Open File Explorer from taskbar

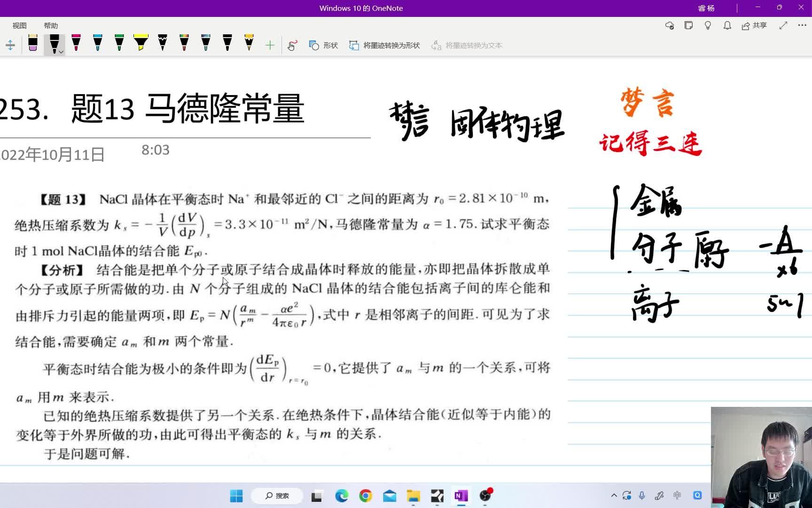pos(414,496)
